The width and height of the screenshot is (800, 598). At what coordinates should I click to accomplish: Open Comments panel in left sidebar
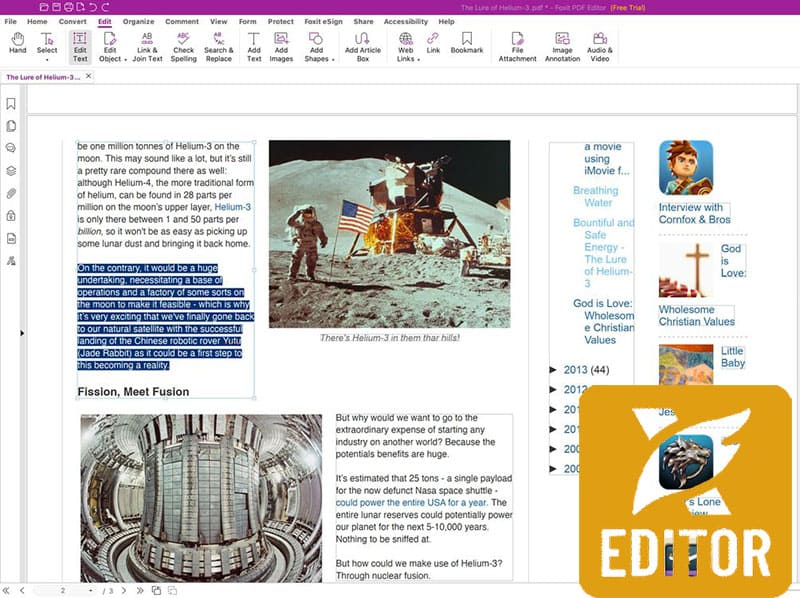(x=11, y=148)
